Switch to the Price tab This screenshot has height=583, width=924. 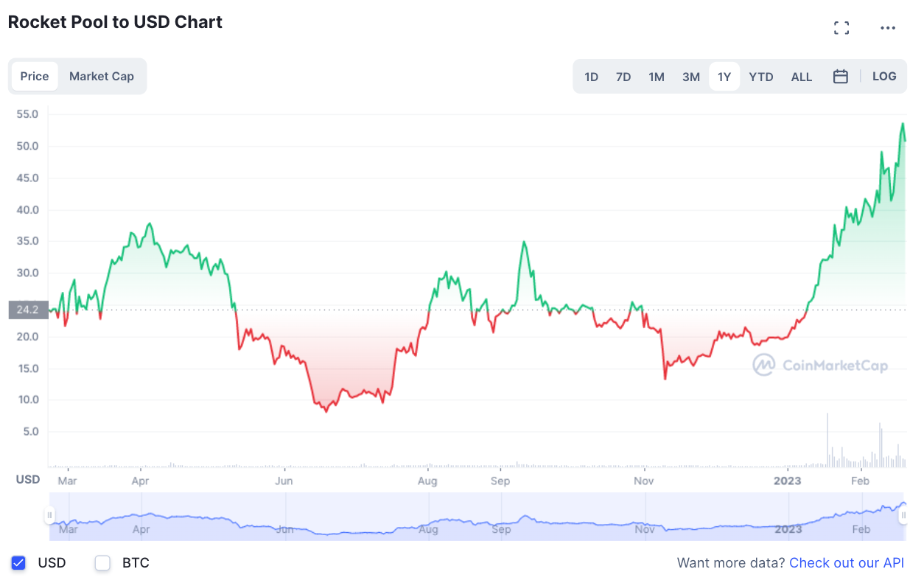click(x=35, y=76)
